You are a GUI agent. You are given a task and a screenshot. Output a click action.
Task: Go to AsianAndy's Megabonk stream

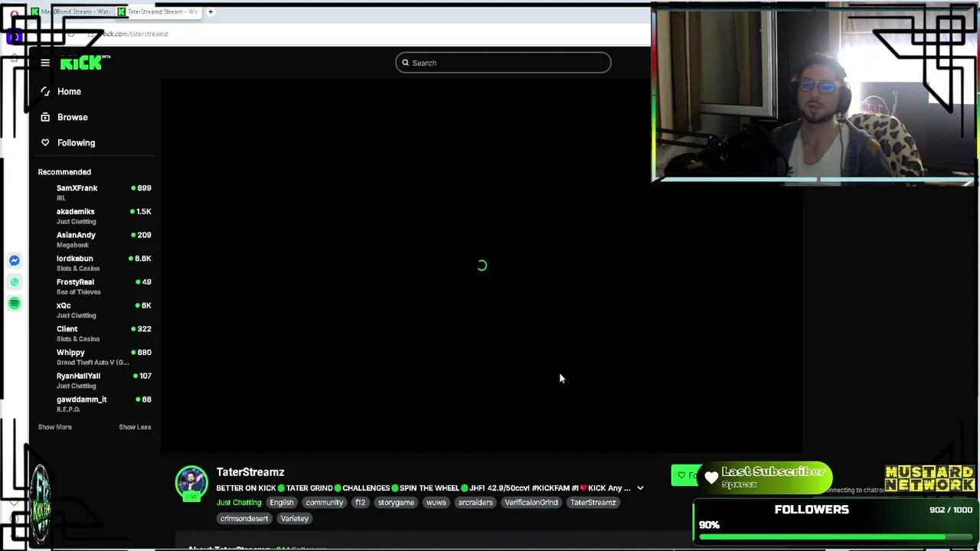(x=96, y=240)
